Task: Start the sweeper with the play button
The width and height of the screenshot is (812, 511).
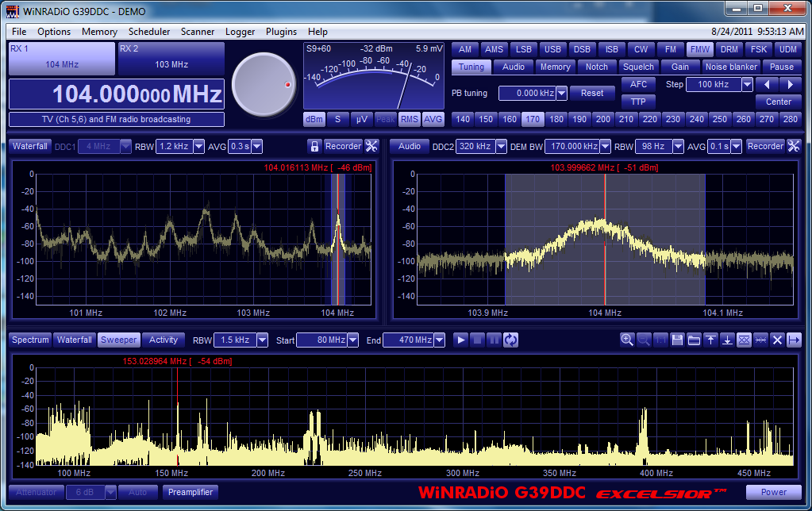Action: (461, 340)
